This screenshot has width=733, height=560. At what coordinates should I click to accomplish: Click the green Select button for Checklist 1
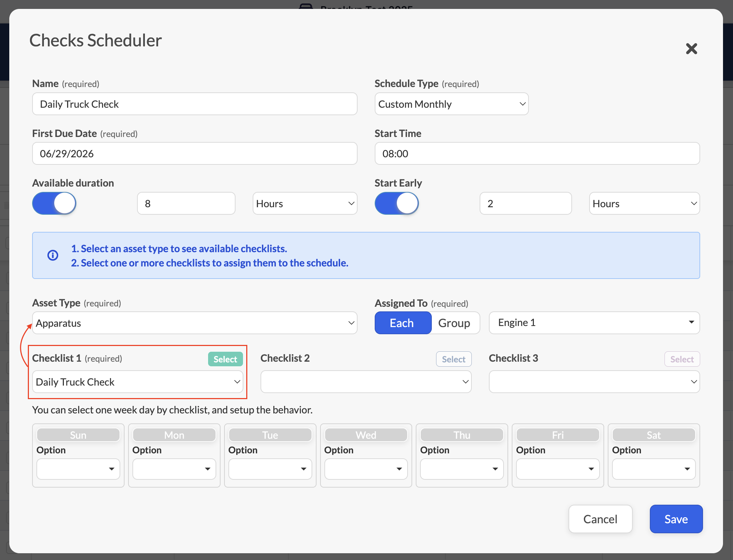(x=225, y=359)
